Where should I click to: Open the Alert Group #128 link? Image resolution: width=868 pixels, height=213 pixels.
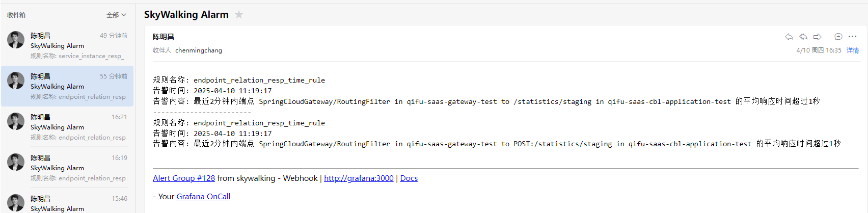[184, 178]
